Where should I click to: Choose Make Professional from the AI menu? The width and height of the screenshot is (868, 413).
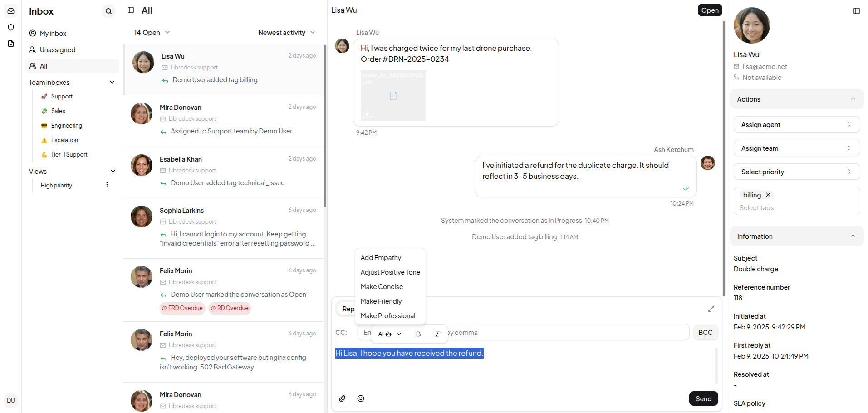388,315
